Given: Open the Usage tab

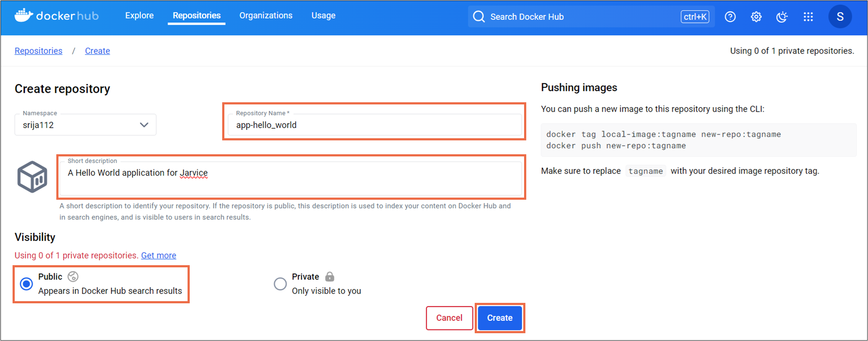Looking at the screenshot, I should point(324,16).
